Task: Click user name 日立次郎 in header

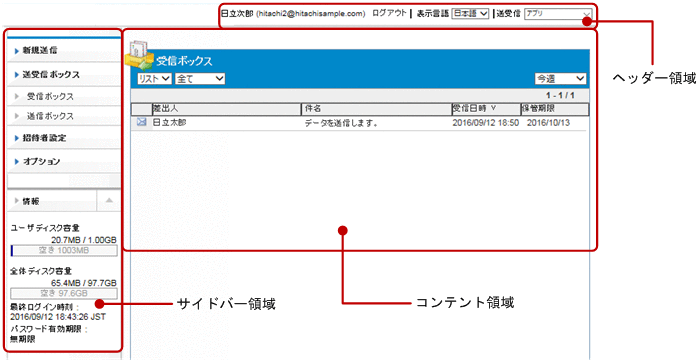Action: [237, 14]
